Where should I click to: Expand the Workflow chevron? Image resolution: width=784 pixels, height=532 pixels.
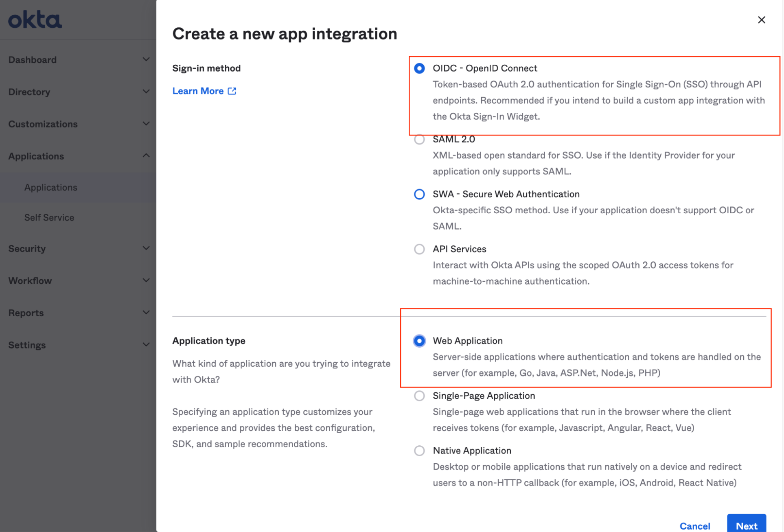click(x=146, y=280)
